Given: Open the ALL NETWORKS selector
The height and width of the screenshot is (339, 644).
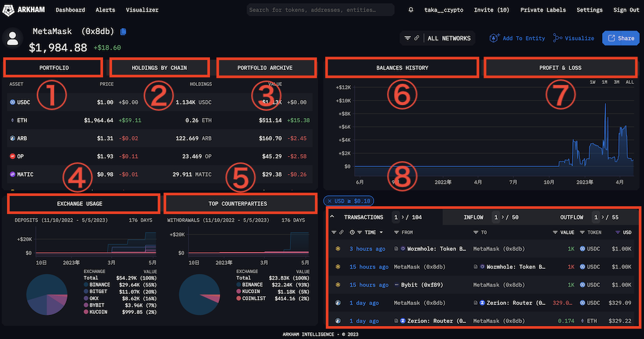Looking at the screenshot, I should [x=448, y=38].
